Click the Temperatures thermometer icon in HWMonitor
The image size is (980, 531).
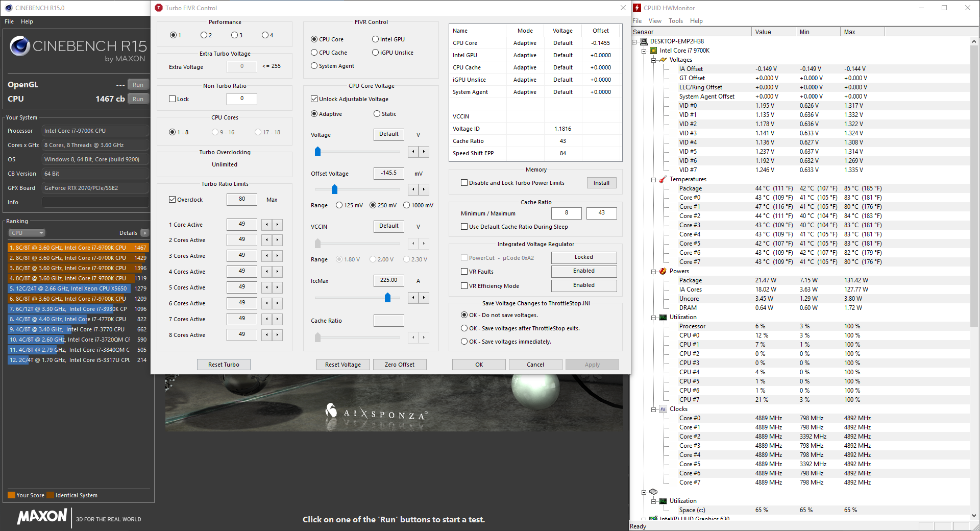(663, 179)
